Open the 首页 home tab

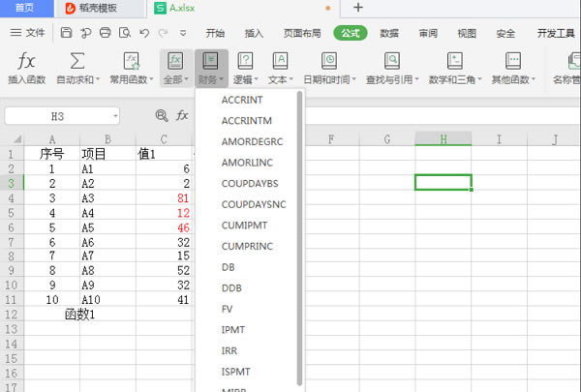pyautogui.click(x=25, y=8)
